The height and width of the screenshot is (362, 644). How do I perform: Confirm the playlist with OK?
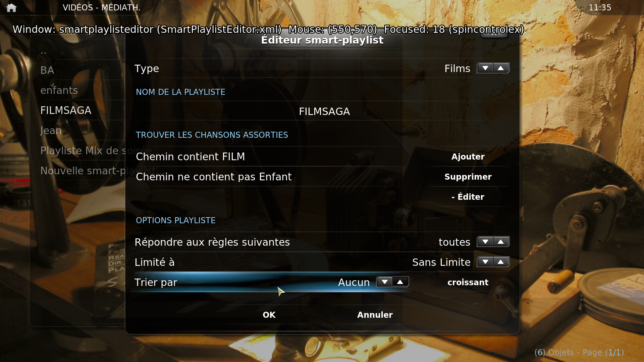point(269,315)
